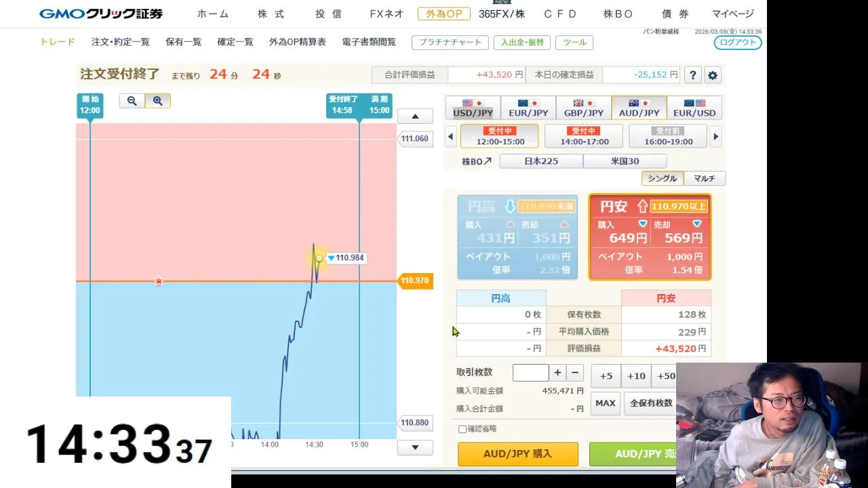Click the 購入可能金額 455,471 円 value

[x=563, y=391]
